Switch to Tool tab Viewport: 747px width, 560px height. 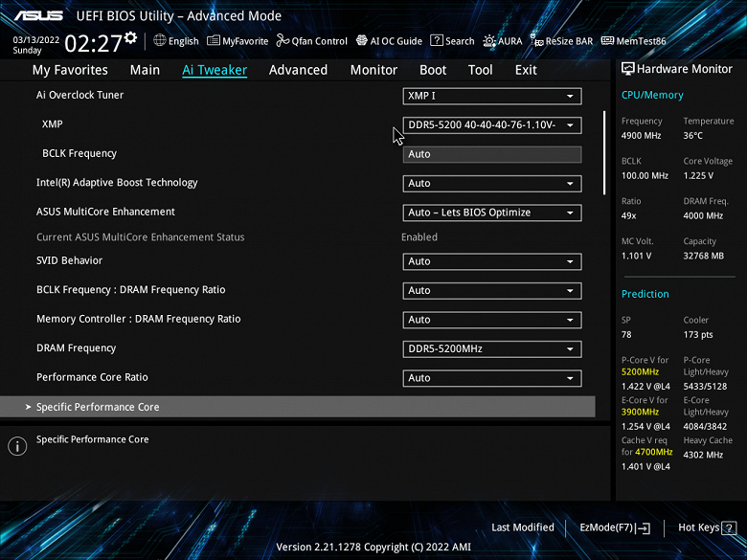pos(480,70)
